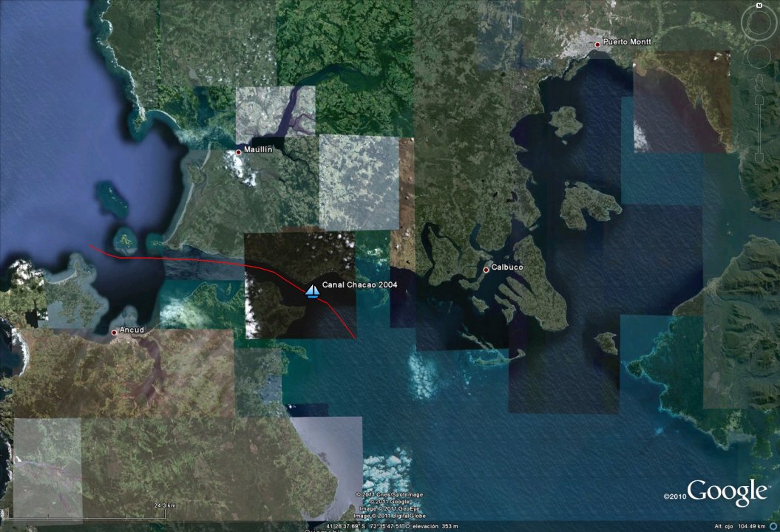The width and height of the screenshot is (780, 532).
Task: Click the Maullín red placemark dot
Action: point(238,152)
